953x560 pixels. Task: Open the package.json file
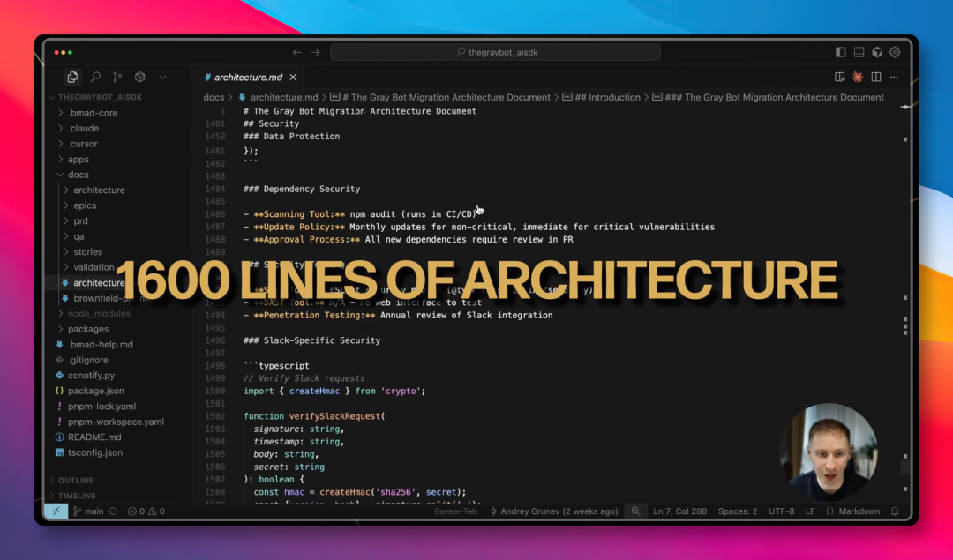[x=96, y=391]
